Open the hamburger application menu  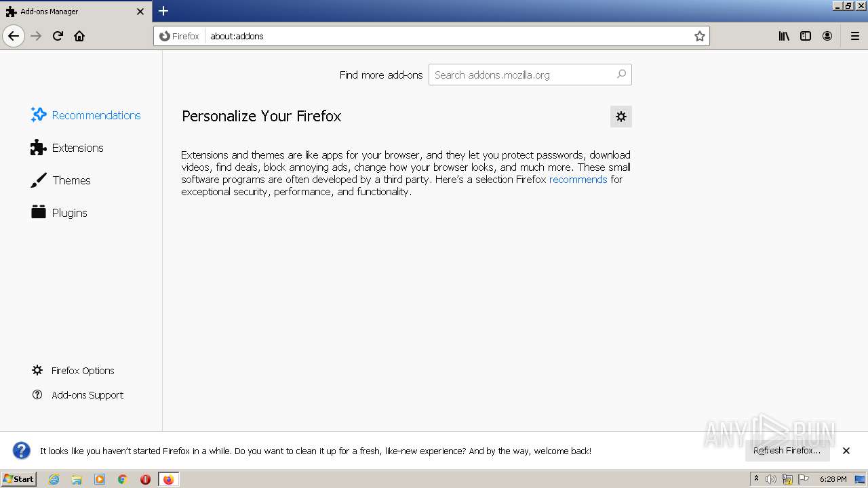(x=855, y=36)
